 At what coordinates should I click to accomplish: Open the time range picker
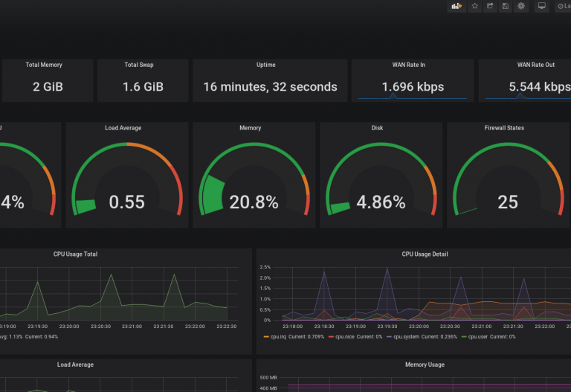pos(564,6)
